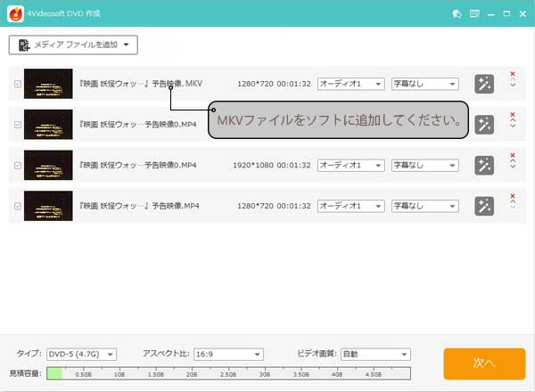
Task: Click the registration icon in the title bar
Action: [x=457, y=13]
